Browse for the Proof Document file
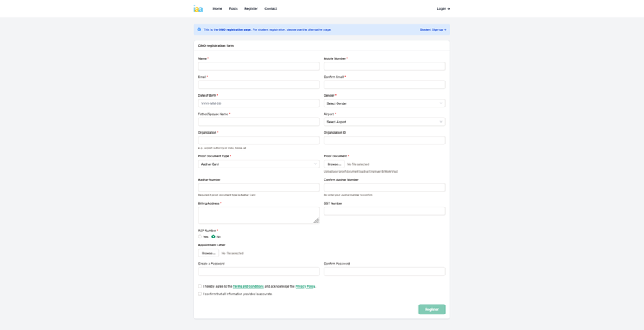This screenshot has height=330, width=644. coord(334,164)
